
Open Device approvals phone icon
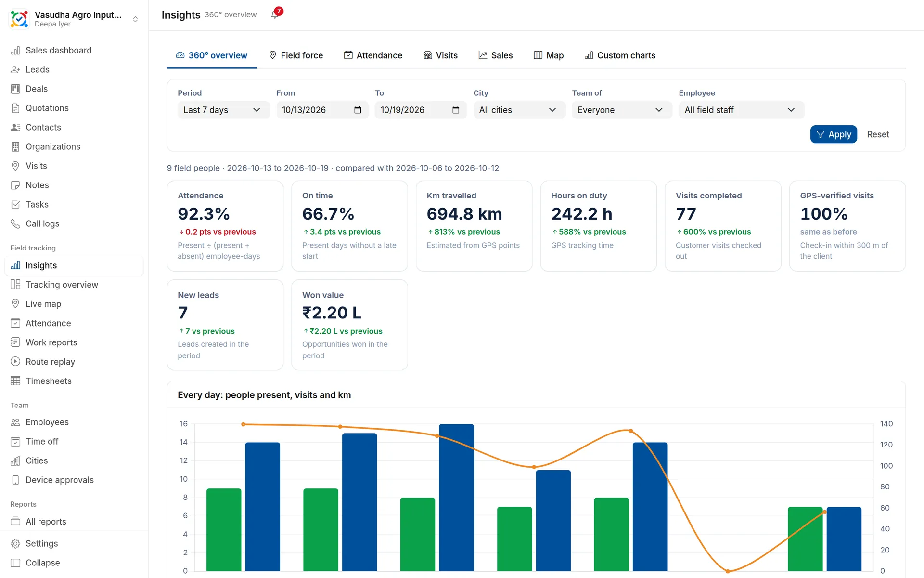tap(15, 480)
